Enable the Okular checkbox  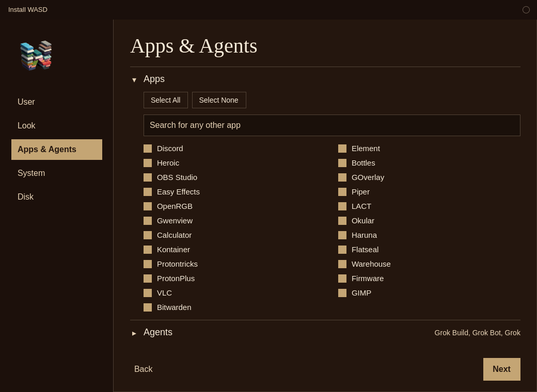(x=342, y=221)
